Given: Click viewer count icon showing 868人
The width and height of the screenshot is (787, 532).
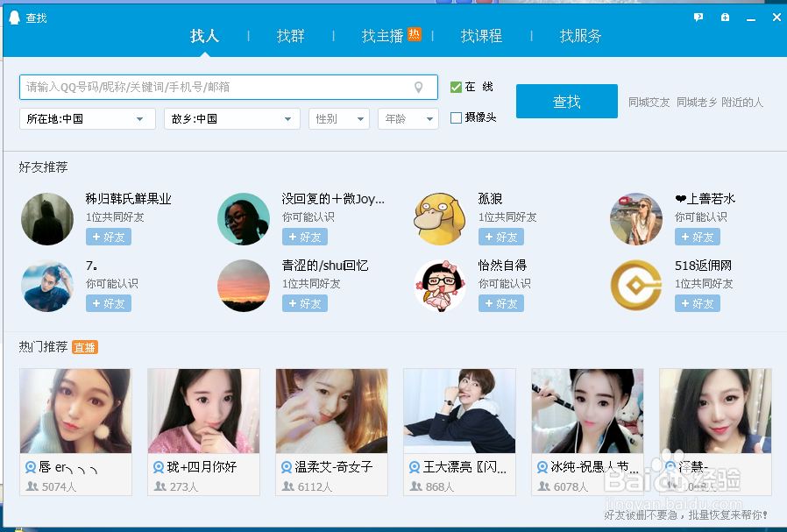Looking at the screenshot, I should 416,486.
